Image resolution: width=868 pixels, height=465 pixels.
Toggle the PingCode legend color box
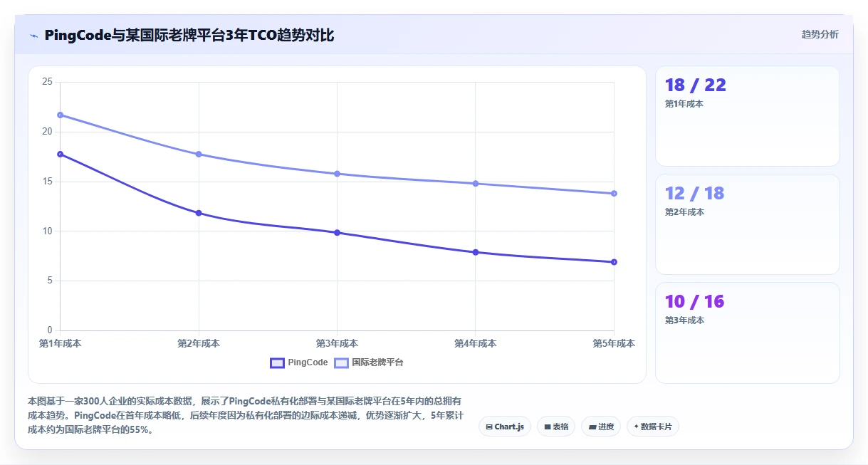[277, 362]
